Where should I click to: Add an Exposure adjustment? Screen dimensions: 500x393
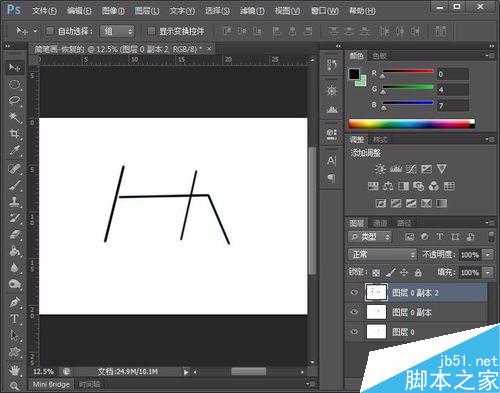(x=426, y=169)
